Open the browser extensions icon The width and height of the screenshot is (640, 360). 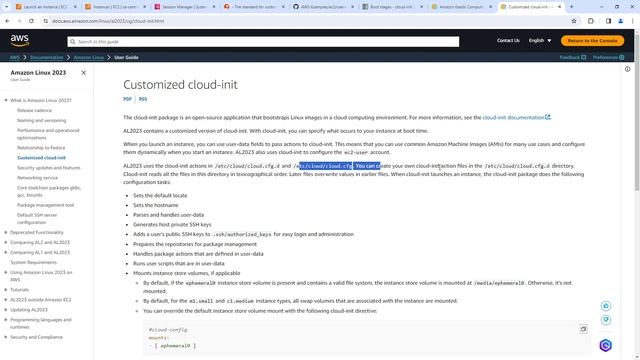click(591, 21)
